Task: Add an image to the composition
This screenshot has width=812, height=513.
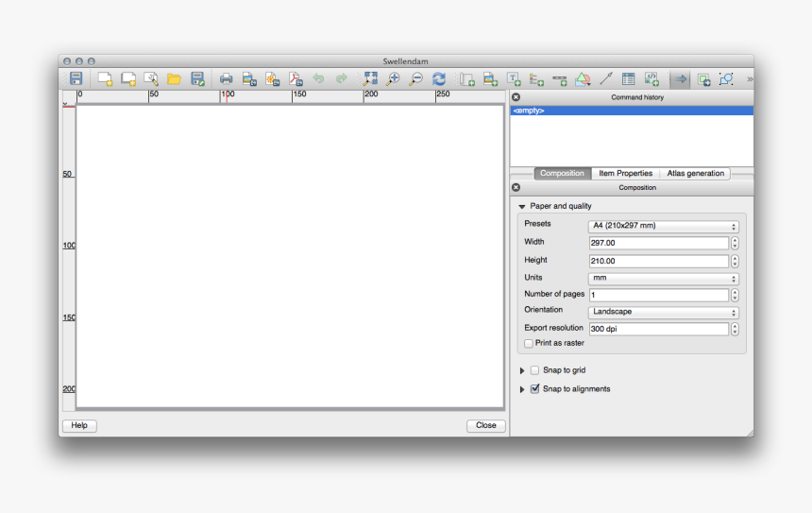Action: (490, 78)
